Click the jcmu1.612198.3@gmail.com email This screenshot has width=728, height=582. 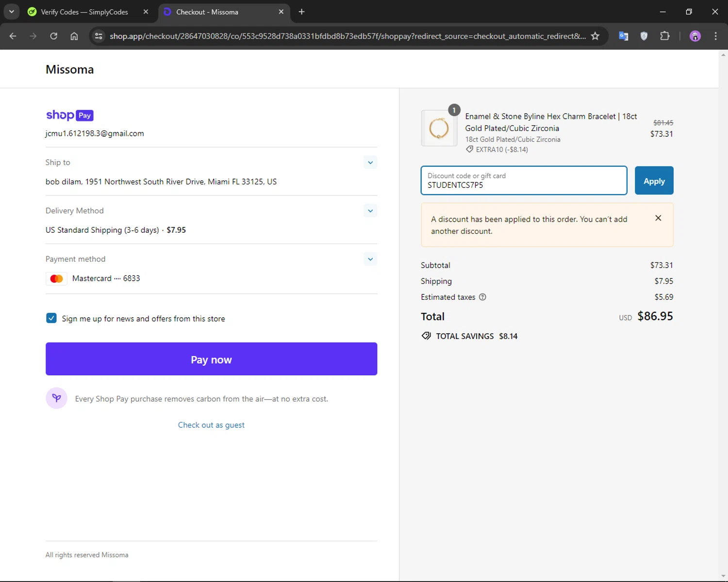point(95,133)
